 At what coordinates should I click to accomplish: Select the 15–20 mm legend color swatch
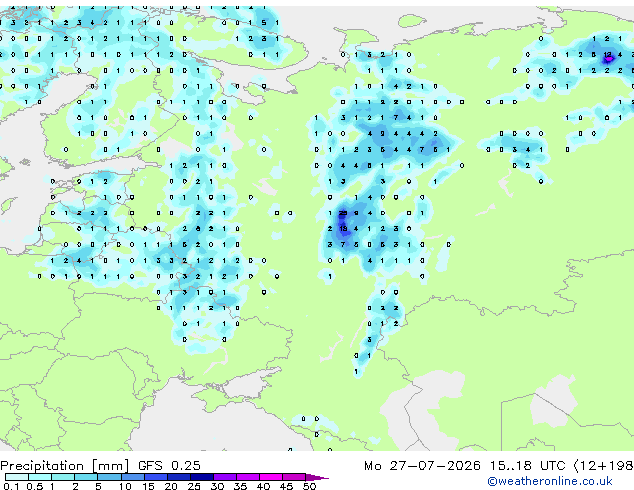click(155, 477)
